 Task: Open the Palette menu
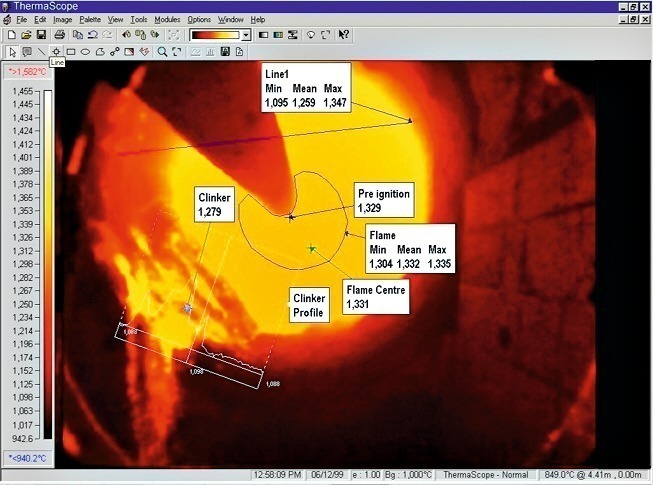pos(90,19)
